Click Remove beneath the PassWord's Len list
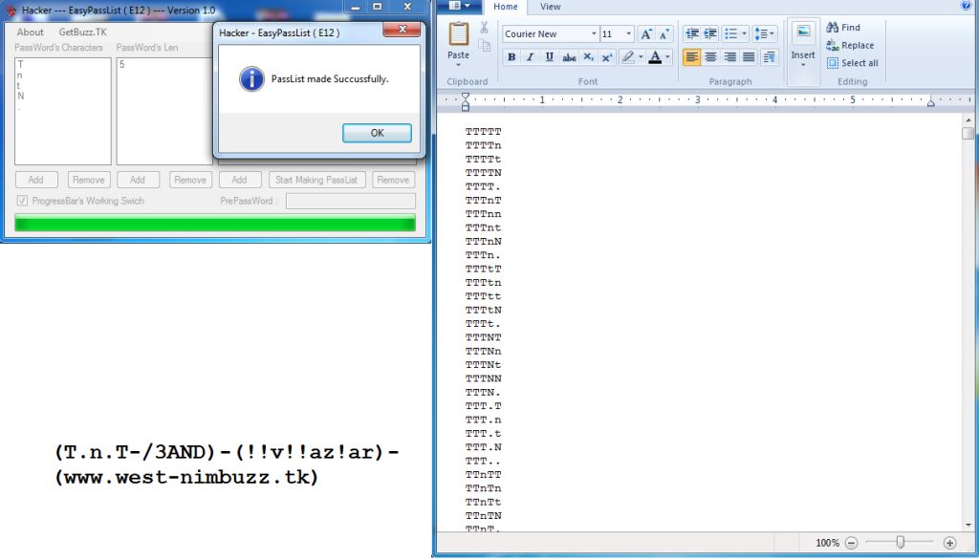The height and width of the screenshot is (560, 979). point(190,180)
